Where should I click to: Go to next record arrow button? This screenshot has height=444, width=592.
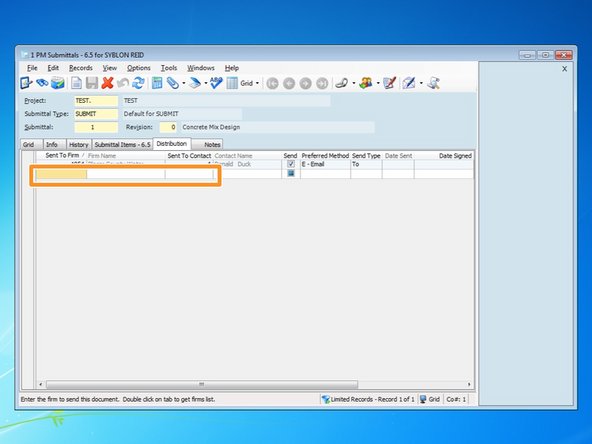[x=305, y=83]
